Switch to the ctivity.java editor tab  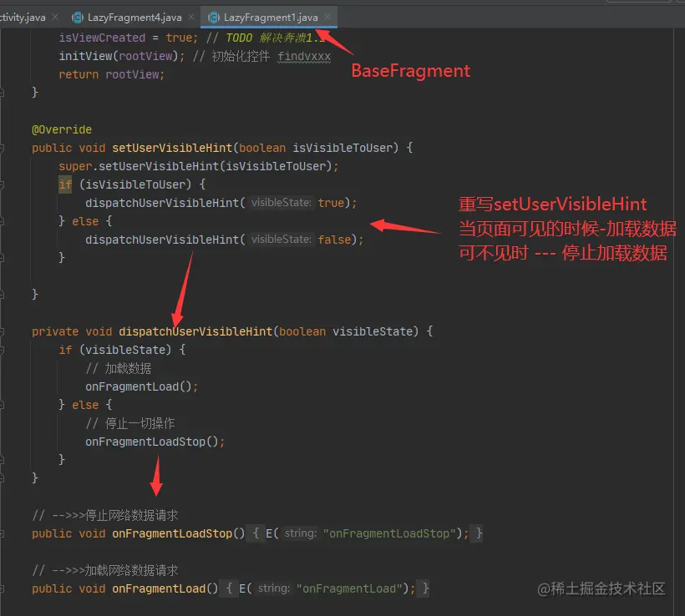tap(22, 18)
